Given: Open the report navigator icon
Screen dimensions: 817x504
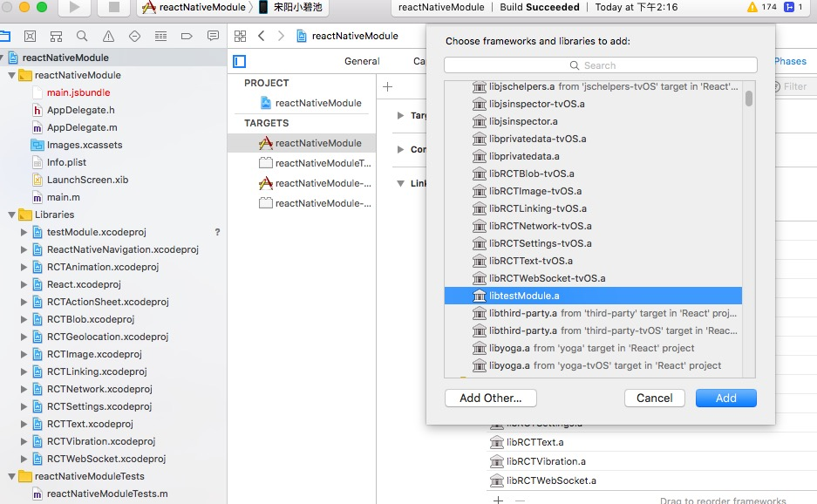Looking at the screenshot, I should [213, 36].
